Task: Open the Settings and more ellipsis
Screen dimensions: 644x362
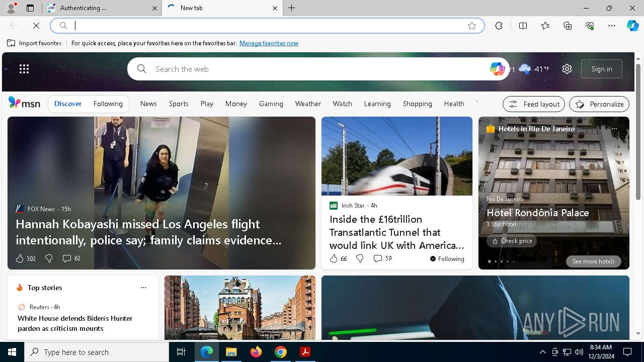Action: pos(612,26)
